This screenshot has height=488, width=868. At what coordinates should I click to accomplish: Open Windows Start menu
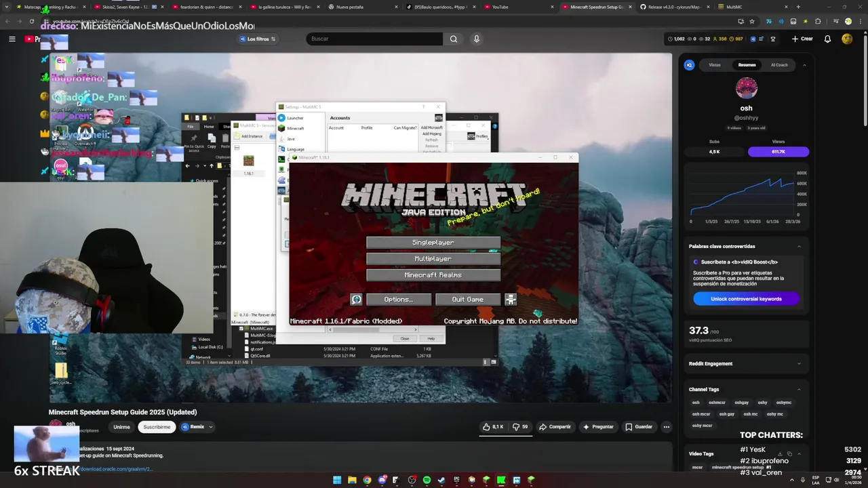point(337,480)
